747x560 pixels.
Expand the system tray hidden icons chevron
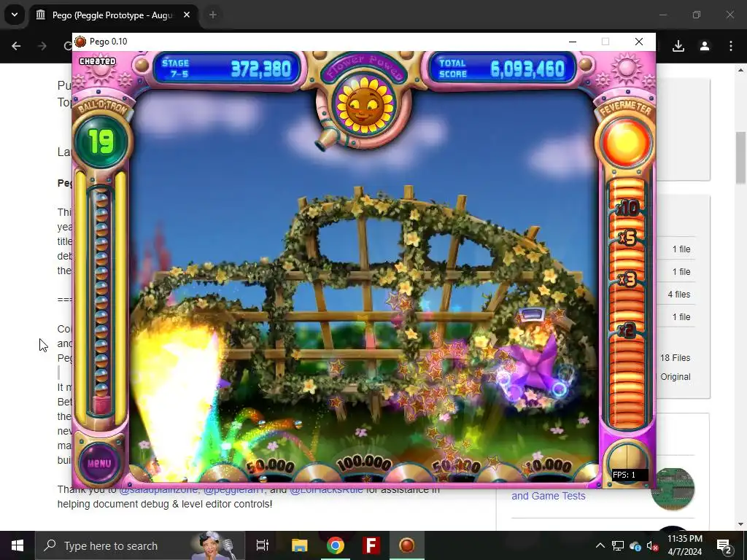pos(600,545)
